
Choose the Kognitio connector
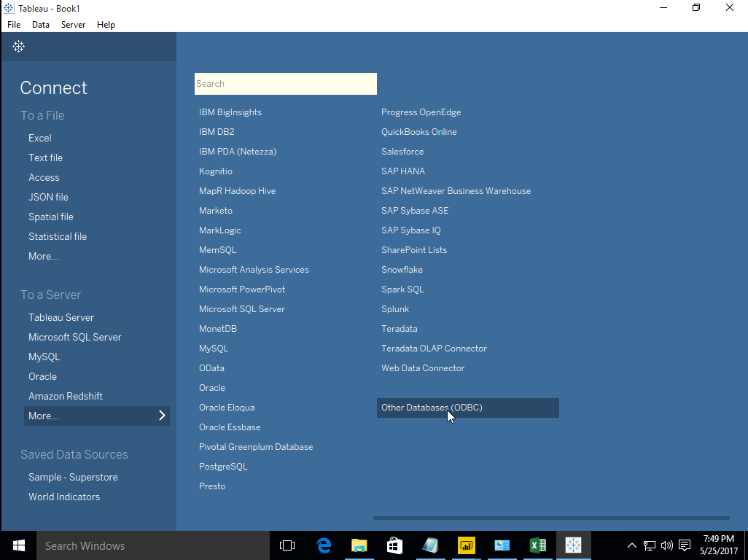[x=216, y=171]
